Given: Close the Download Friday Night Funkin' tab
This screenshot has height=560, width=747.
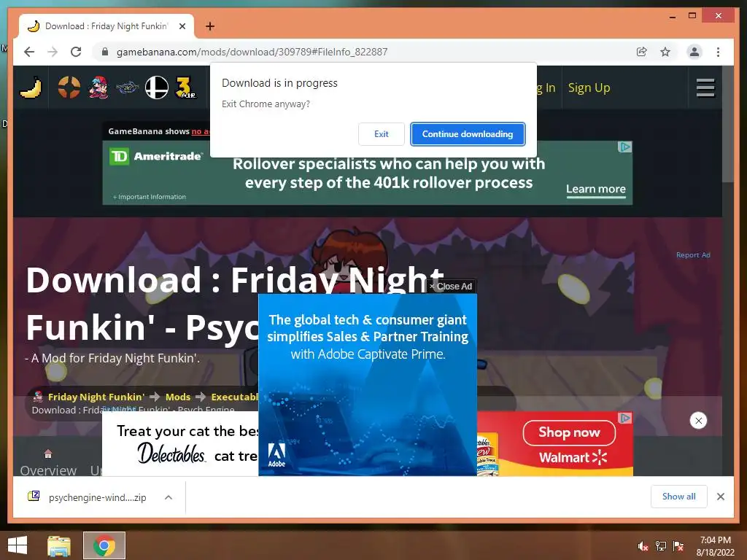Looking at the screenshot, I should pos(182,26).
